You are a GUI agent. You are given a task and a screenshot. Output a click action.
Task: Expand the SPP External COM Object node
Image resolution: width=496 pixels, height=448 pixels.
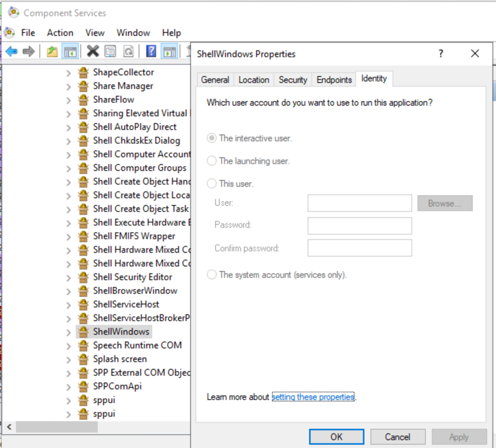click(x=68, y=373)
